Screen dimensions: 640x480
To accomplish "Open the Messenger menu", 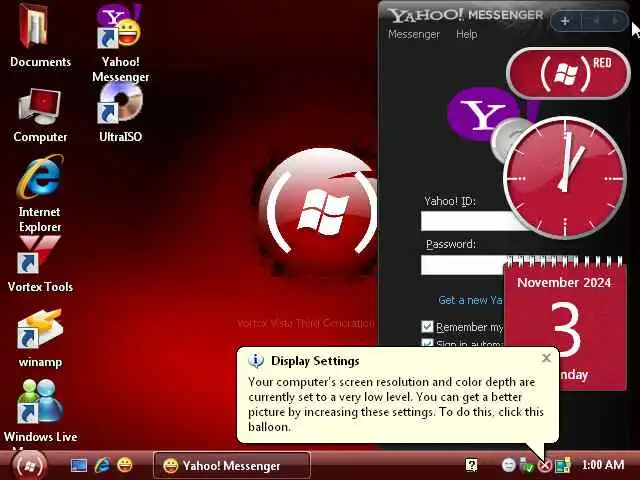I will [414, 34].
